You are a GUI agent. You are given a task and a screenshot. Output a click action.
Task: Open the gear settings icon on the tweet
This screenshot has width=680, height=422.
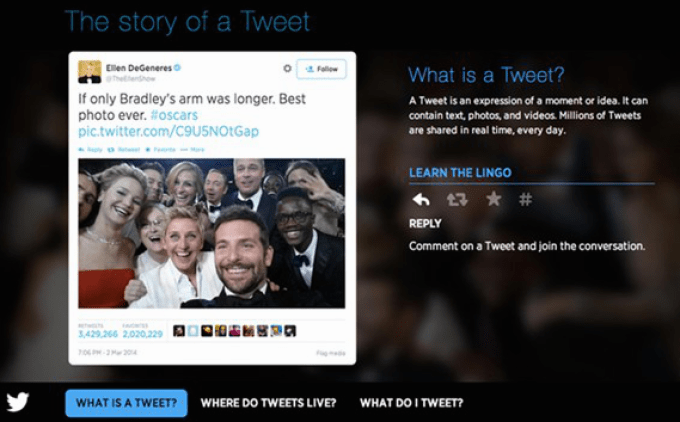[x=287, y=69]
